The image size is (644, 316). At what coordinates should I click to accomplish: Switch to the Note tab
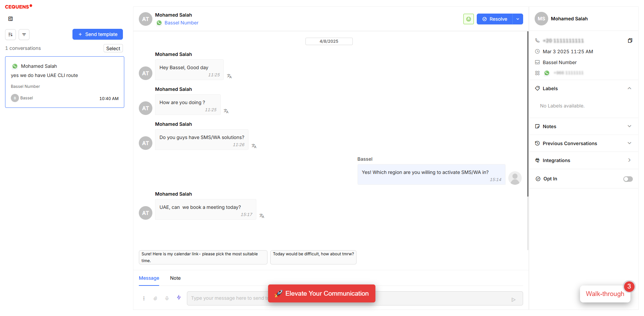(x=175, y=278)
